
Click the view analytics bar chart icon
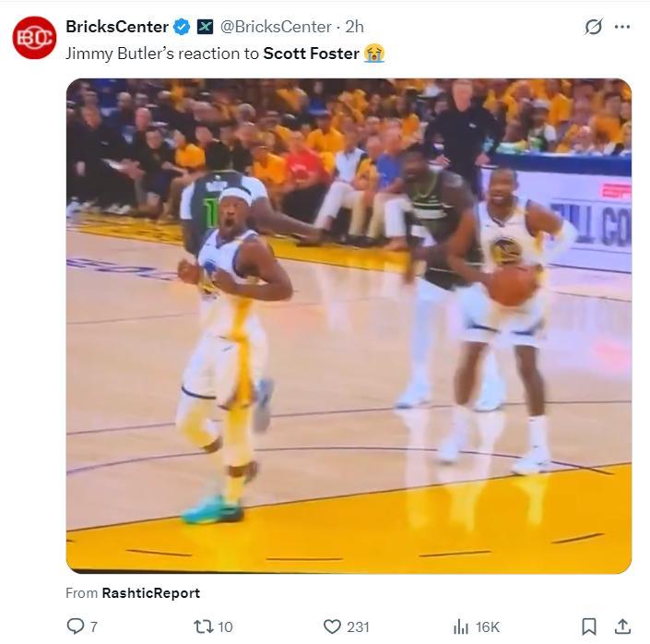[461, 626]
